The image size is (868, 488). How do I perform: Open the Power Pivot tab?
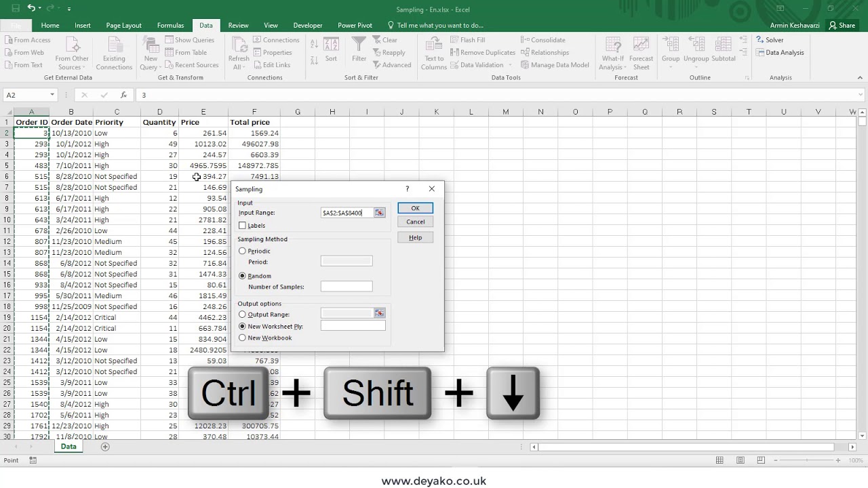[x=355, y=25]
